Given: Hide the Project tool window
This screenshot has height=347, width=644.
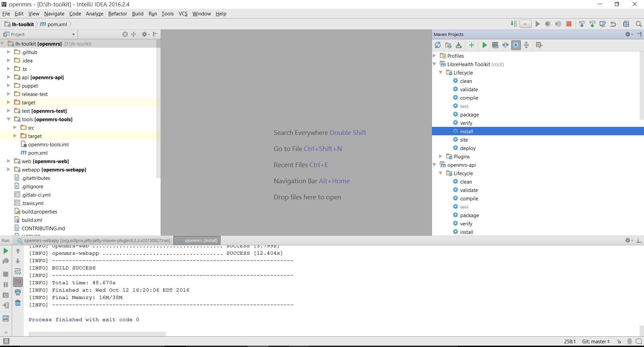Looking at the screenshot, I should (x=155, y=34).
